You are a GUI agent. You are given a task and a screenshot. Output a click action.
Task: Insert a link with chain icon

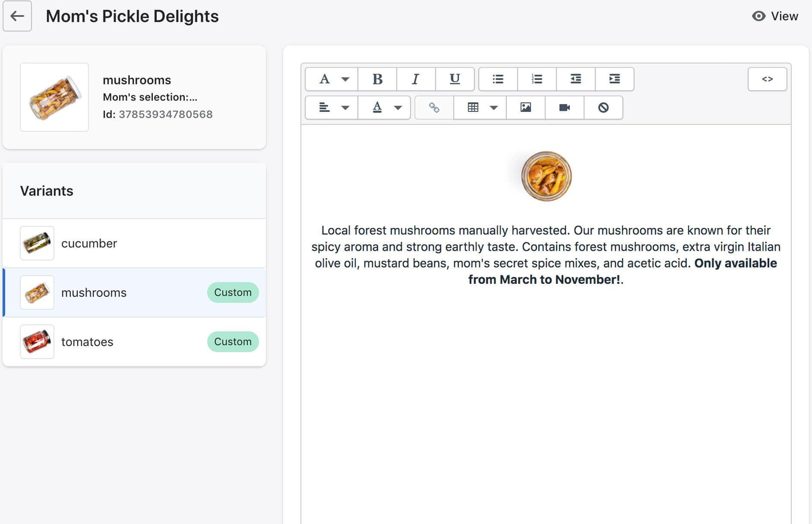(434, 107)
